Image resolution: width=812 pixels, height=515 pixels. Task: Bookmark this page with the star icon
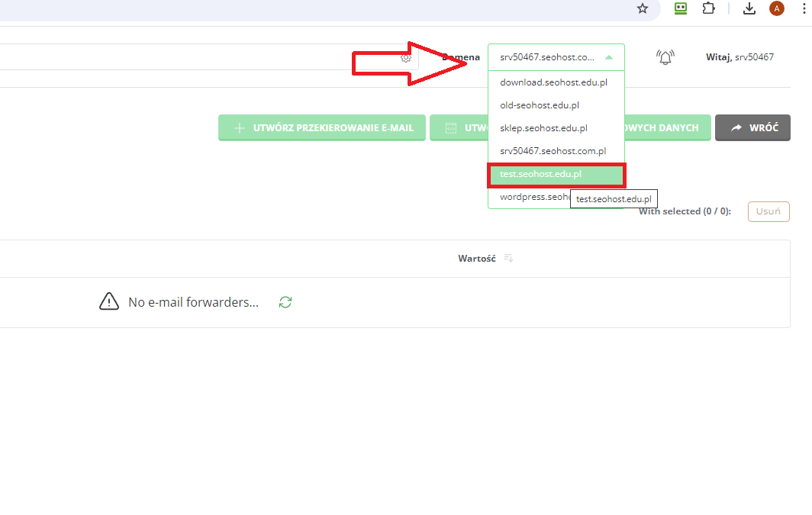(643, 8)
